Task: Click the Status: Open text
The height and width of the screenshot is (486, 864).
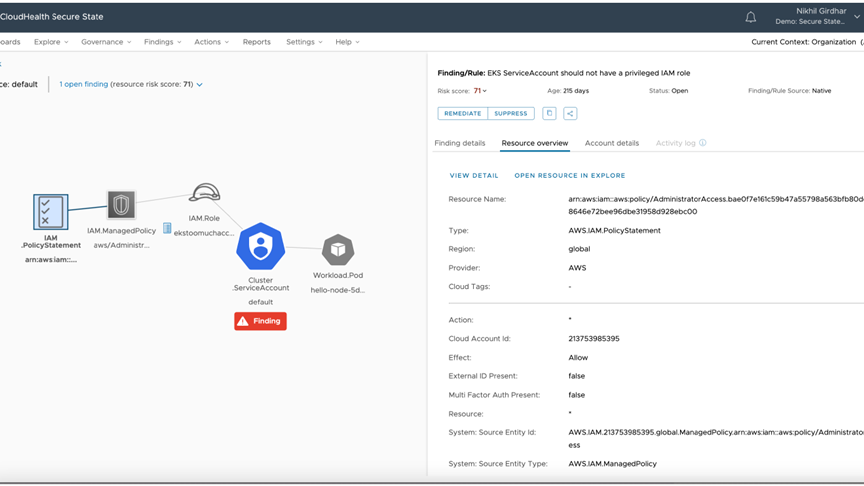Action: [668, 91]
